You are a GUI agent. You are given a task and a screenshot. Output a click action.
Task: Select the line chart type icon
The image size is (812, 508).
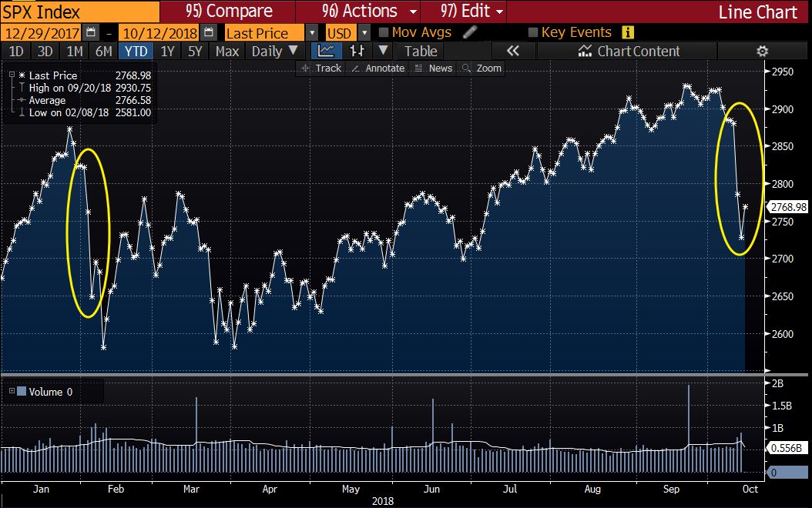[327, 51]
